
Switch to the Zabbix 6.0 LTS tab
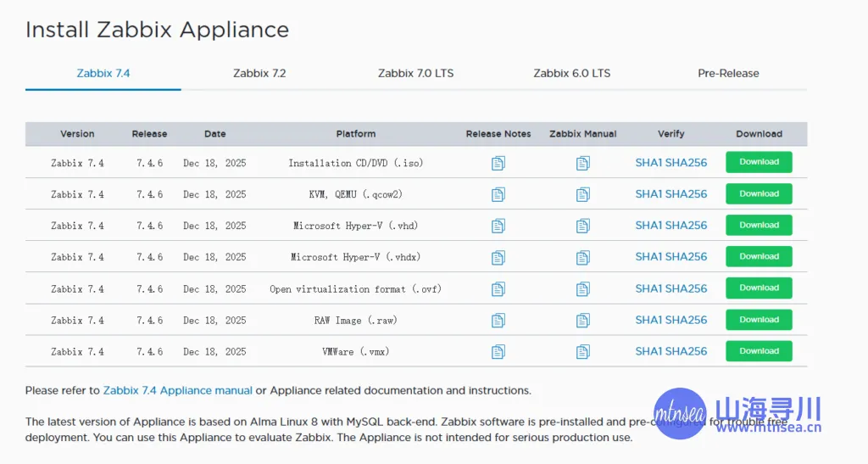[572, 73]
